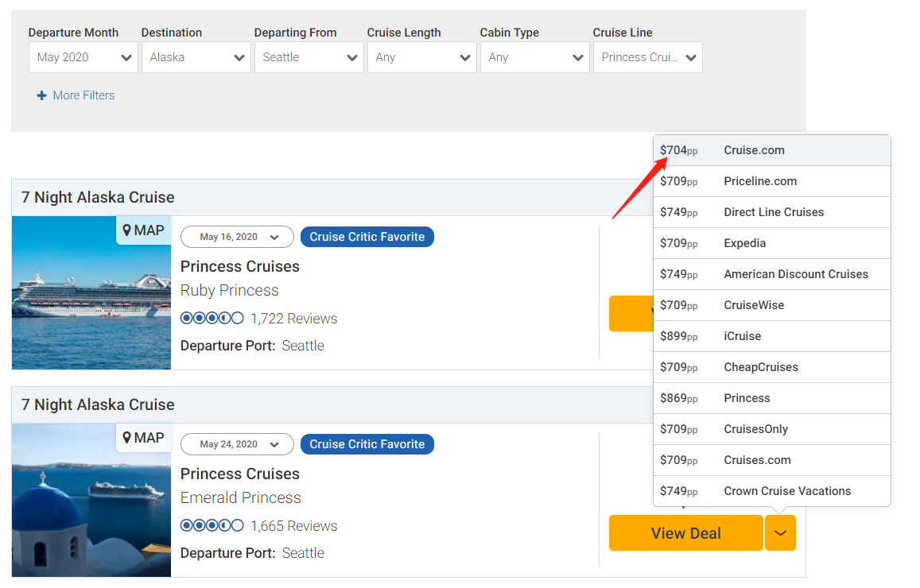Open MAP for Ruby Princess cruise
Image resolution: width=920 pixels, height=588 pixels.
coord(144,230)
